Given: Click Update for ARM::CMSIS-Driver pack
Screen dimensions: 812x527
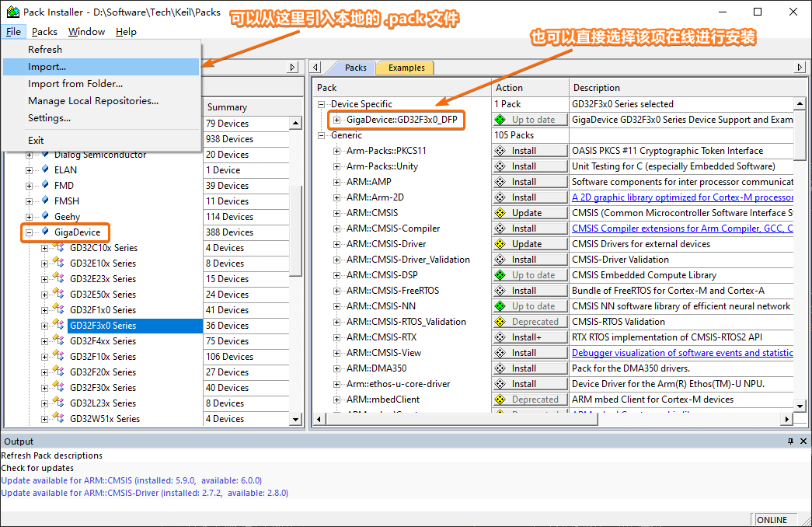Looking at the screenshot, I should [530, 244].
